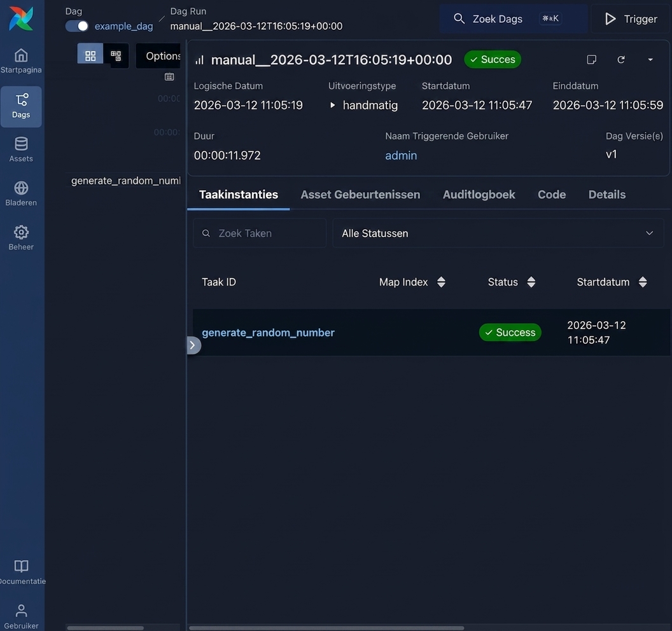
Task: Click Einddatum value 2026-03-12 11:05:59
Action: 608,106
